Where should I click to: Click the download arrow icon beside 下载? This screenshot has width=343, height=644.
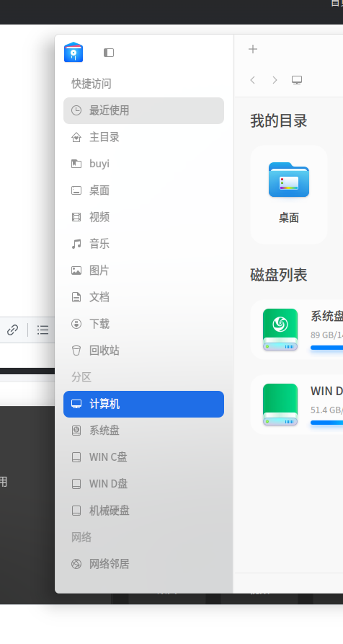pos(76,324)
